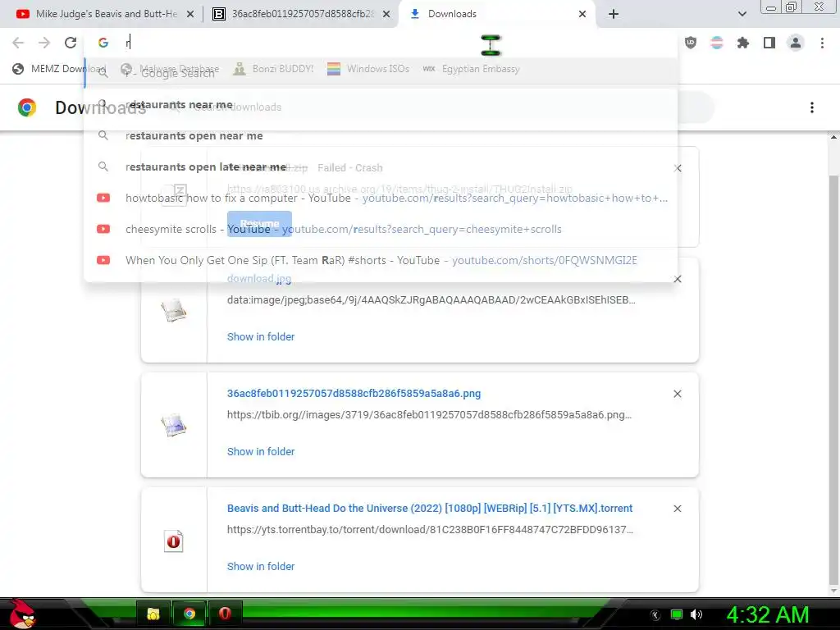
Task: Show download.jpg in folder
Action: [x=261, y=336]
